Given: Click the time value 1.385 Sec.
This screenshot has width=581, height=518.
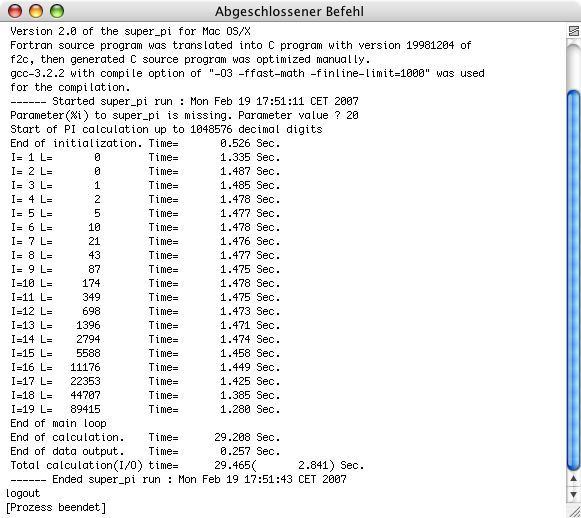Looking at the screenshot, I should (250, 395).
